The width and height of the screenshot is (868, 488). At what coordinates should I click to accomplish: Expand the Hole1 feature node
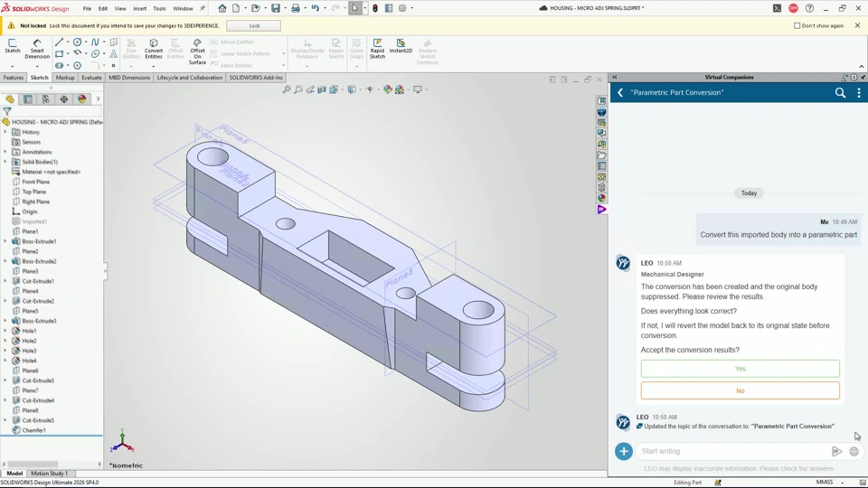tap(5, 331)
